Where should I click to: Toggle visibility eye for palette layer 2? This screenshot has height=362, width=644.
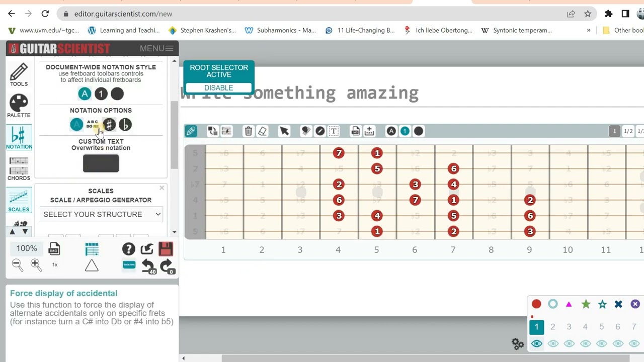pyautogui.click(x=553, y=344)
